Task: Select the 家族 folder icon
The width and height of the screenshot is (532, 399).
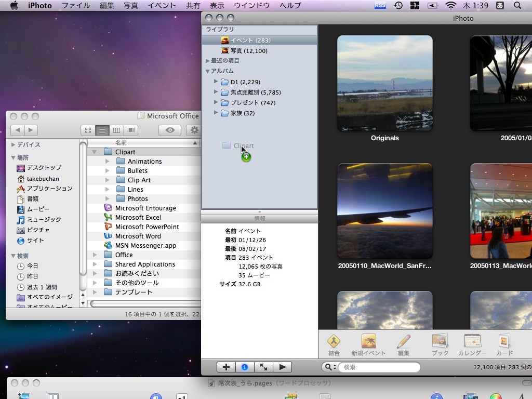Action: (224, 113)
